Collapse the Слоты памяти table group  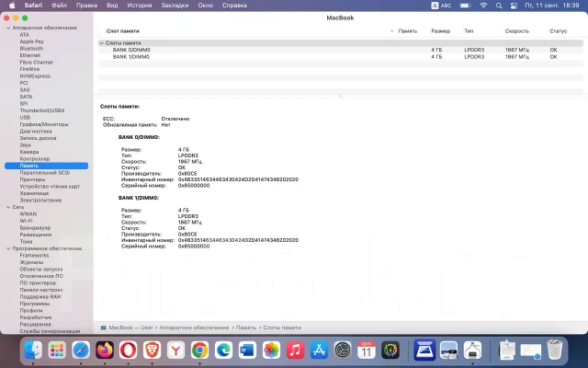tap(101, 43)
